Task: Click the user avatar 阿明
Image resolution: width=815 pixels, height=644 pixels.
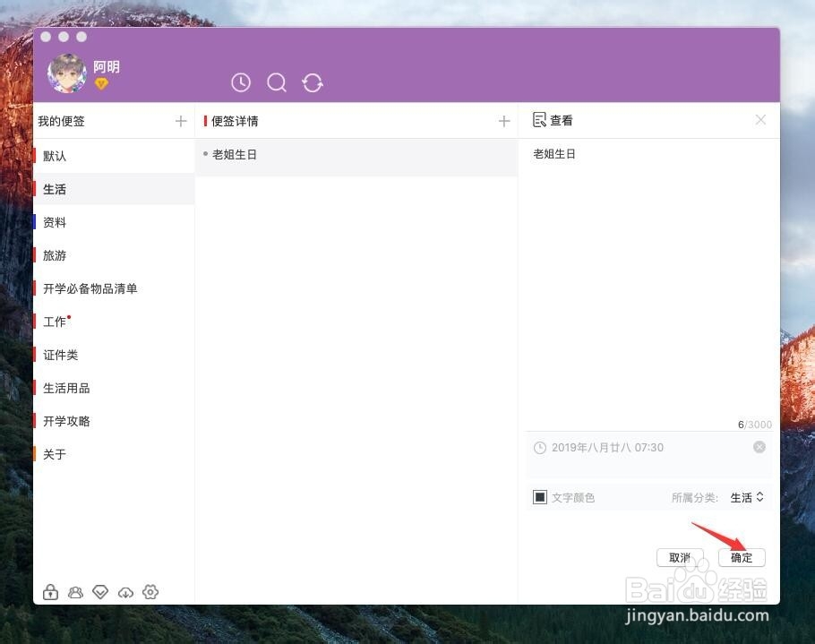Action: tap(67, 73)
